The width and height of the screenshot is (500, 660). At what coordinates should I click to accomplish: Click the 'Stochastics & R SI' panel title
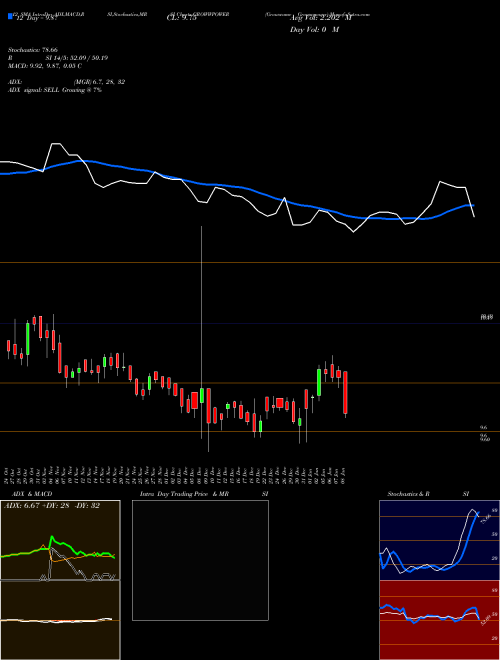point(428,494)
